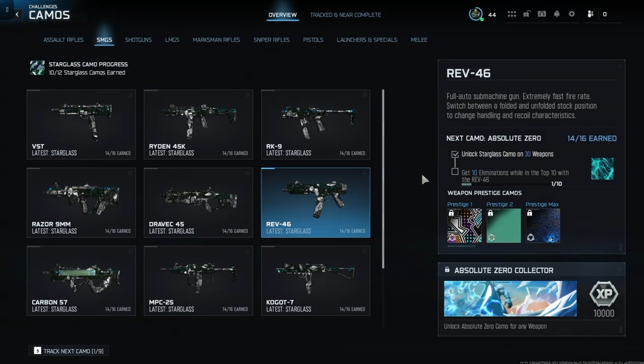Click the lock icon beside Absolute Zero Collector

coord(447,270)
